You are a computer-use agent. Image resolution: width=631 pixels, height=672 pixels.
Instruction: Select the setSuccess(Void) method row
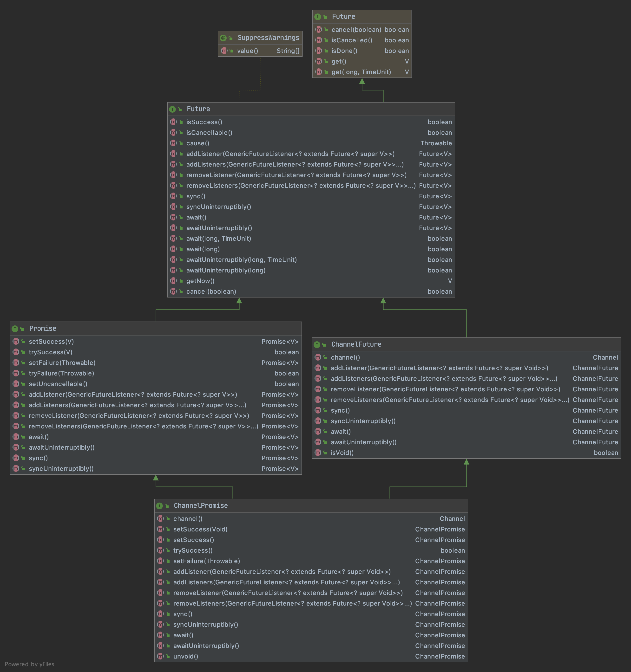click(311, 529)
